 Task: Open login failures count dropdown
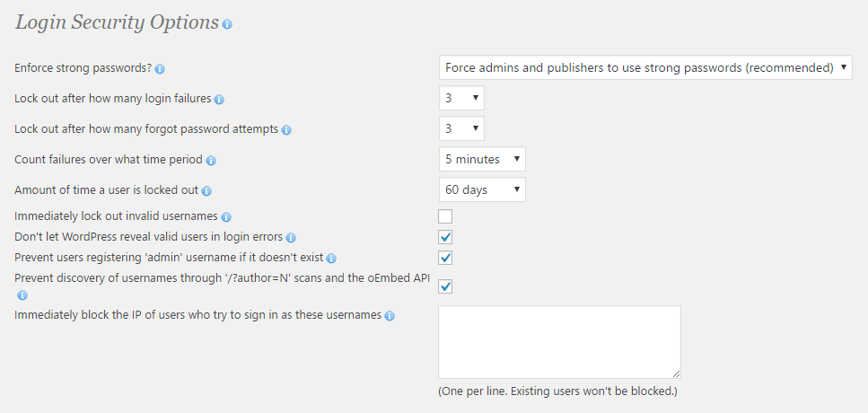tap(461, 98)
